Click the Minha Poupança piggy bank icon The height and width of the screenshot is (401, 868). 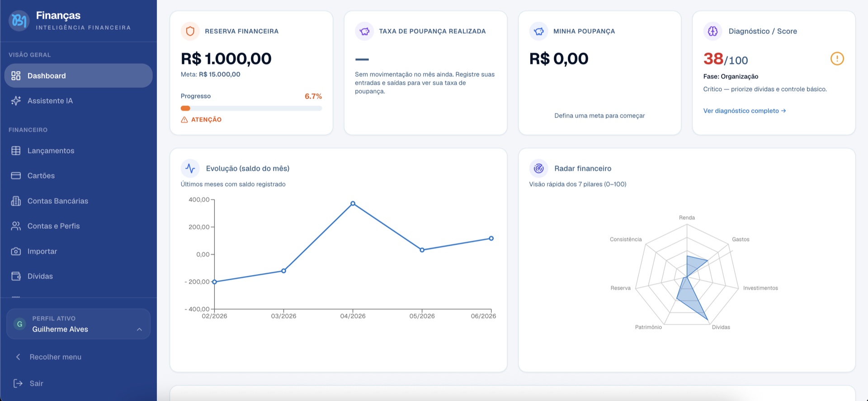tap(539, 31)
